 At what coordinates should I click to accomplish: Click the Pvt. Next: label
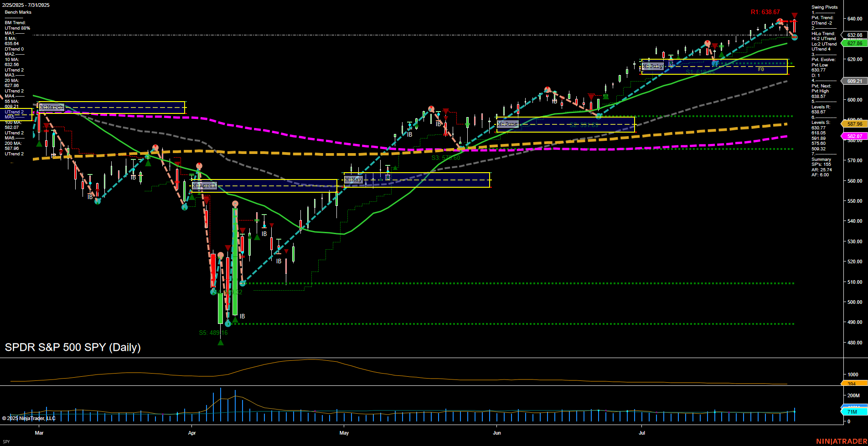tap(821, 86)
